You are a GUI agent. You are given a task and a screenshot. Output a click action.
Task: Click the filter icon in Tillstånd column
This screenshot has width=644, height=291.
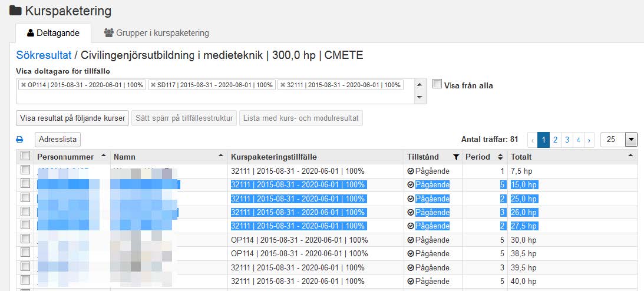tap(455, 157)
